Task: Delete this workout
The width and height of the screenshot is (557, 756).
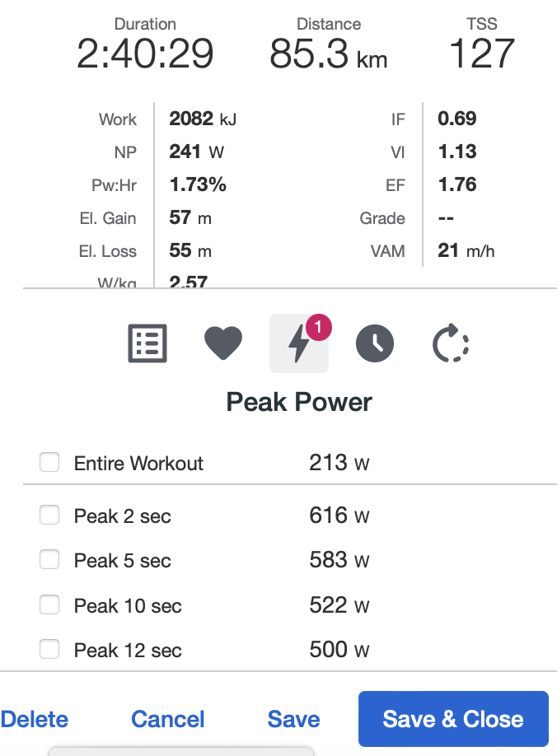Action: coord(35,720)
